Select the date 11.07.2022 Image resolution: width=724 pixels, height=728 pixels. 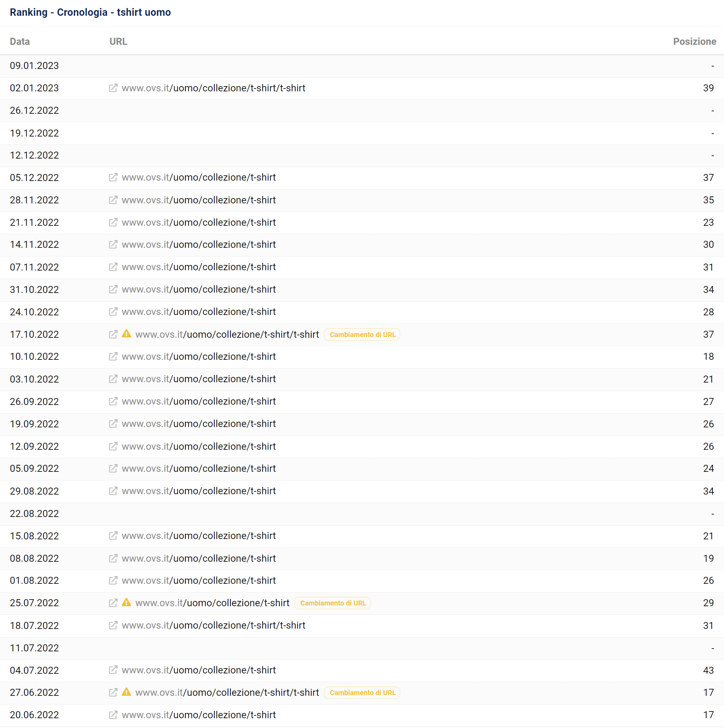coord(34,648)
